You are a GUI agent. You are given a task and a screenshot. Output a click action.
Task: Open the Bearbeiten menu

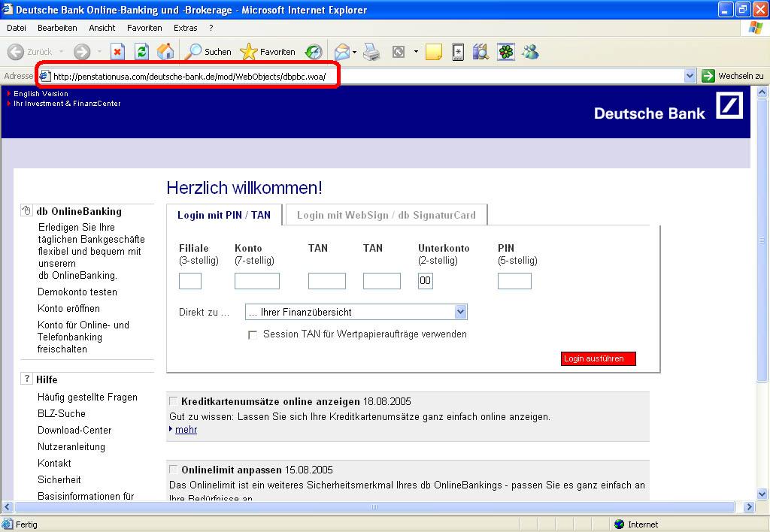57,28
